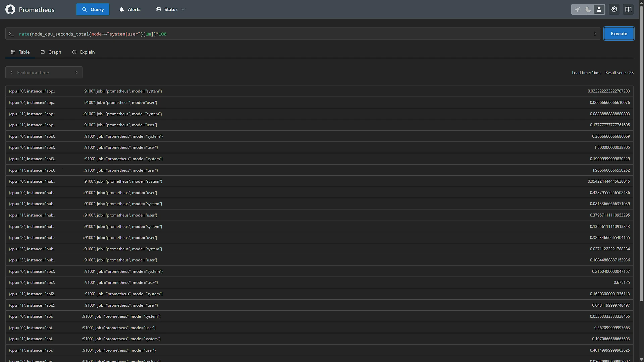The width and height of the screenshot is (644, 362).
Task: Select value 0.43379555556502436
Action: point(610,193)
